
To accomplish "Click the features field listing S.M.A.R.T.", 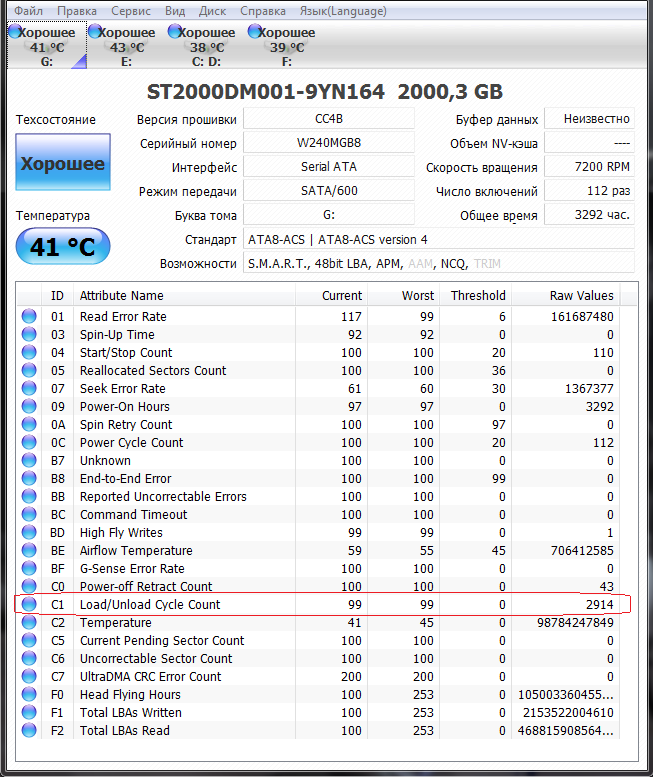I will coord(438,263).
